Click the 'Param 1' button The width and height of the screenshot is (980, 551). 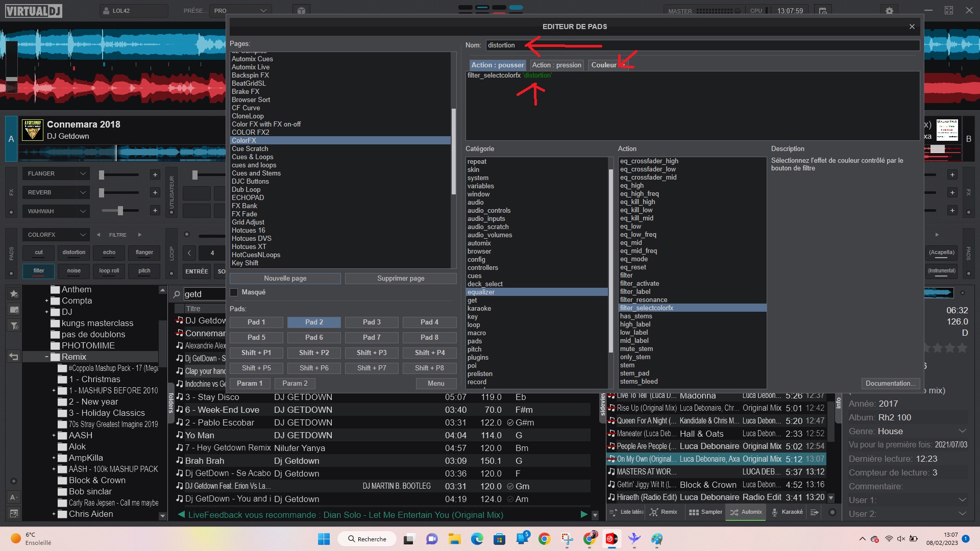click(250, 384)
